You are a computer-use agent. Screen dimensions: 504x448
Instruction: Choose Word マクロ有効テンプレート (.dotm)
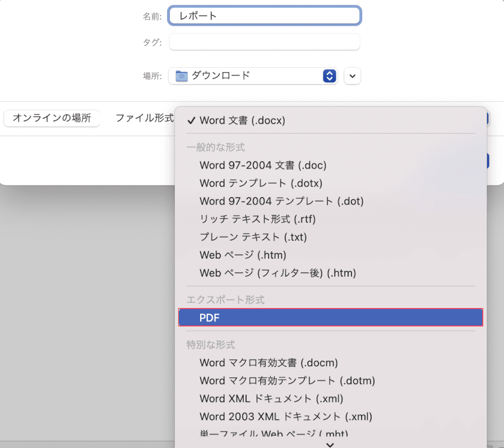pyautogui.click(x=330, y=381)
